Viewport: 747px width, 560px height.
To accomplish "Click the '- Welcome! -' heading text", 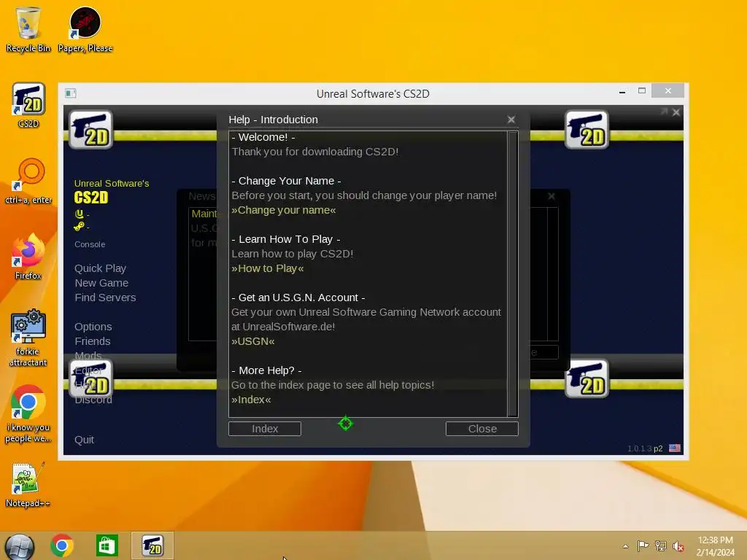I will coord(263,137).
